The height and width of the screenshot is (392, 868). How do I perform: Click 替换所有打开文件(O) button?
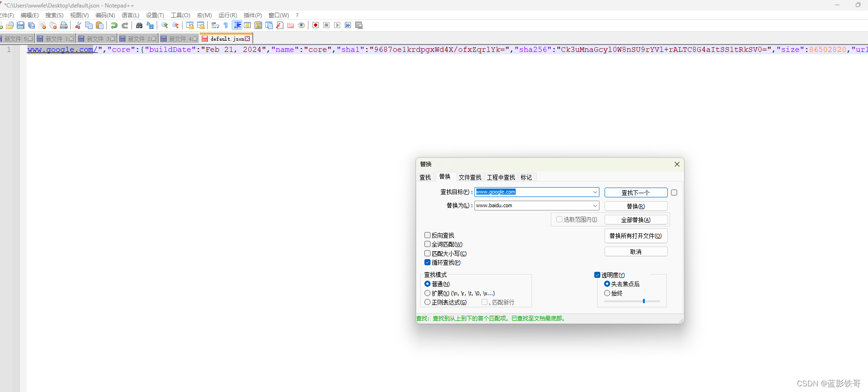coord(636,236)
